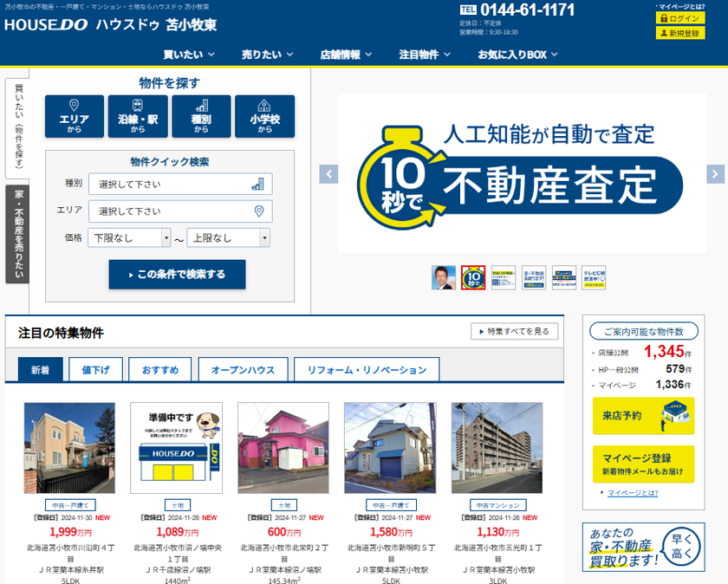Open the 小学校 school search icon
Image resolution: width=728 pixels, height=584 pixels.
[x=264, y=116]
